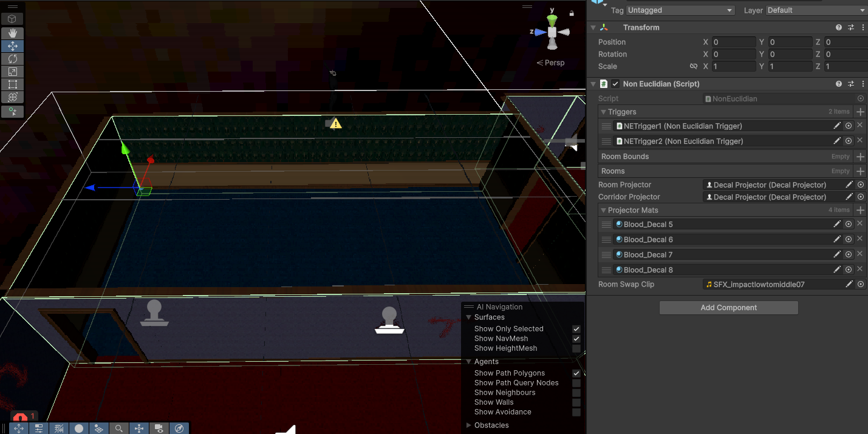Select the Hand (View) tool
Viewport: 868px width, 434px height.
click(x=12, y=33)
